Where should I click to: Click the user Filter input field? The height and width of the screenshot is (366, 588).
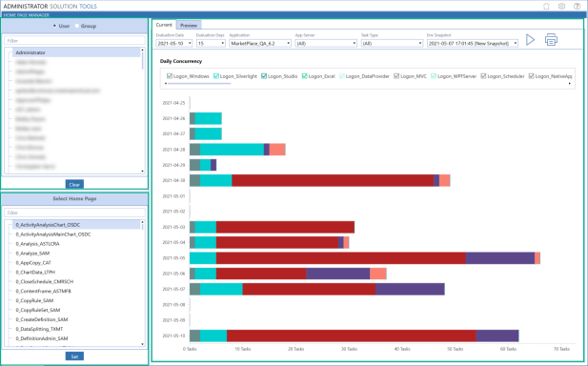click(74, 40)
